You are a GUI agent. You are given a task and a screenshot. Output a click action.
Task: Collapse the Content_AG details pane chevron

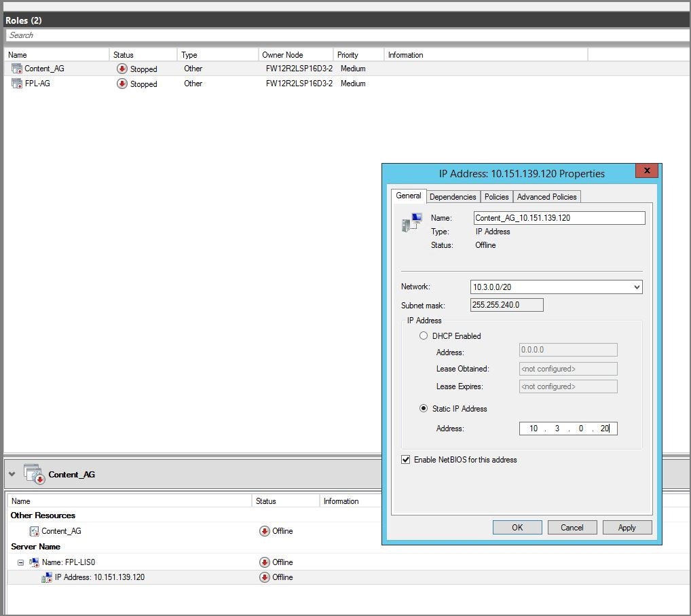12,474
